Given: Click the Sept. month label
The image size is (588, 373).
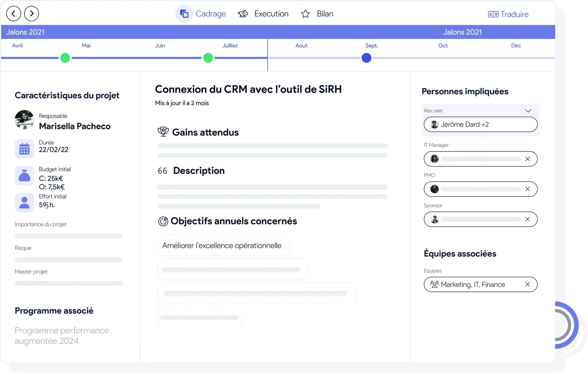Looking at the screenshot, I should tap(372, 45).
